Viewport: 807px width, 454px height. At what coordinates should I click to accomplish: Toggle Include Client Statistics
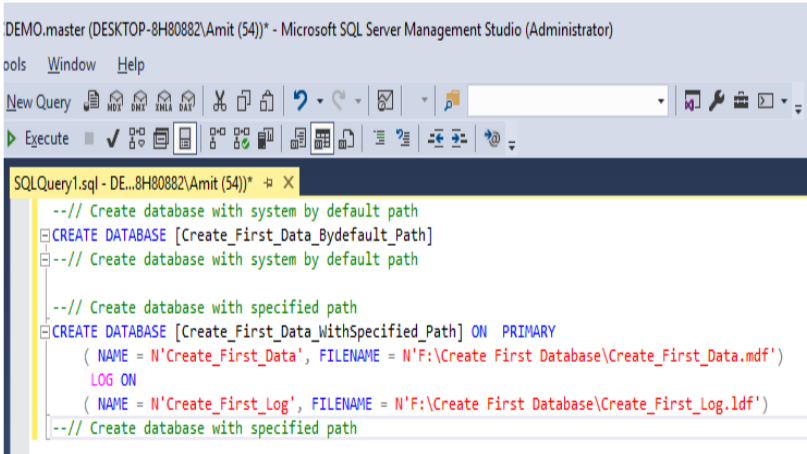point(266,138)
